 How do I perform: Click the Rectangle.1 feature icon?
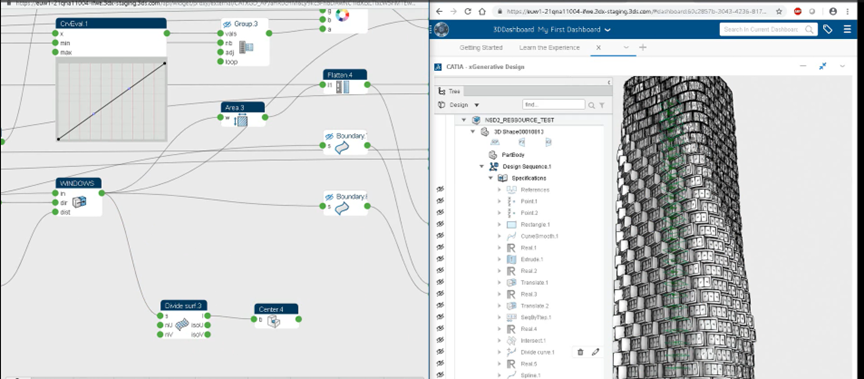pyautogui.click(x=511, y=225)
